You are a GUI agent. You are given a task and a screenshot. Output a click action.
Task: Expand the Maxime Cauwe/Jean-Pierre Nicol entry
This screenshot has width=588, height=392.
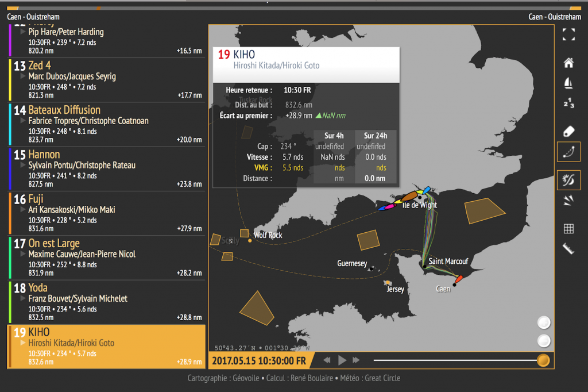click(23, 253)
